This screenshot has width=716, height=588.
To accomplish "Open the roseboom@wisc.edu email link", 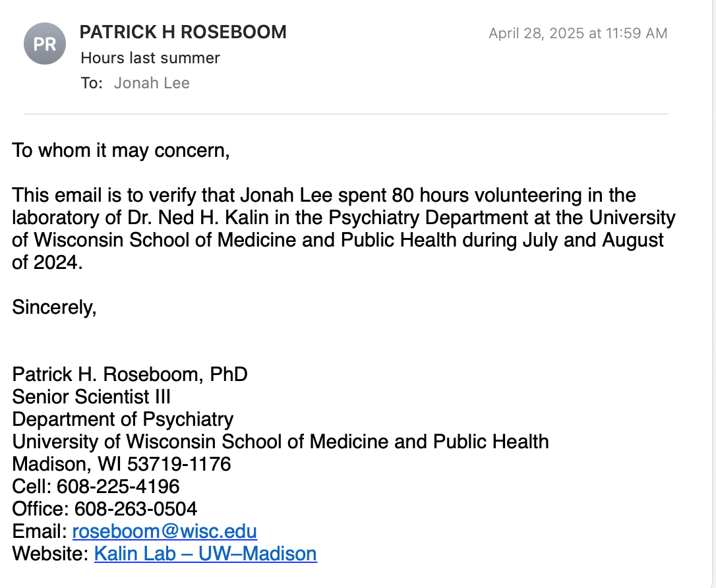I will [165, 531].
